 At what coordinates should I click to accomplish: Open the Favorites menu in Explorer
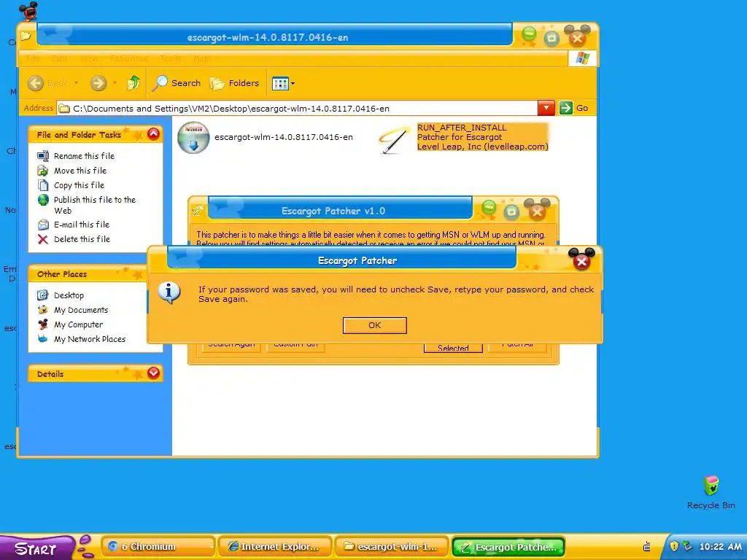(128, 58)
